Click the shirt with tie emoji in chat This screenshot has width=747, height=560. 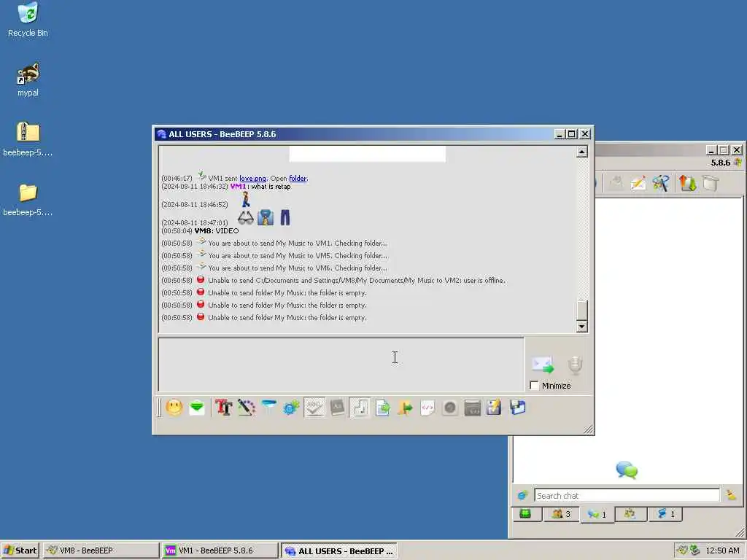(x=266, y=217)
